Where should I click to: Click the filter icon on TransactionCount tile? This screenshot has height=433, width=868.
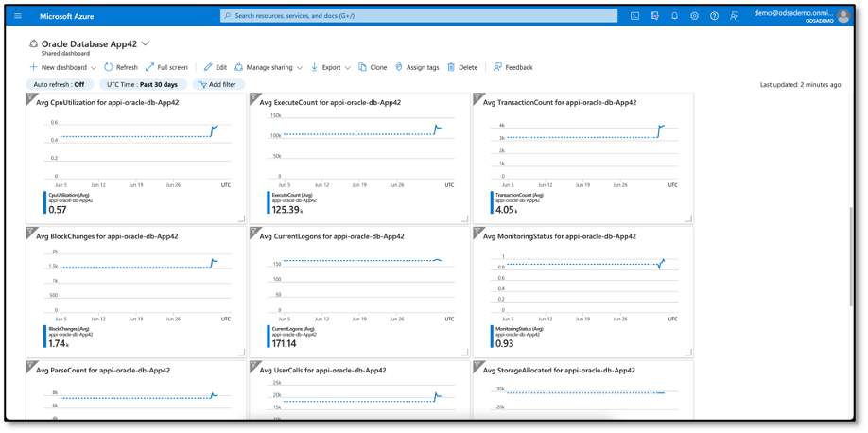(477, 96)
